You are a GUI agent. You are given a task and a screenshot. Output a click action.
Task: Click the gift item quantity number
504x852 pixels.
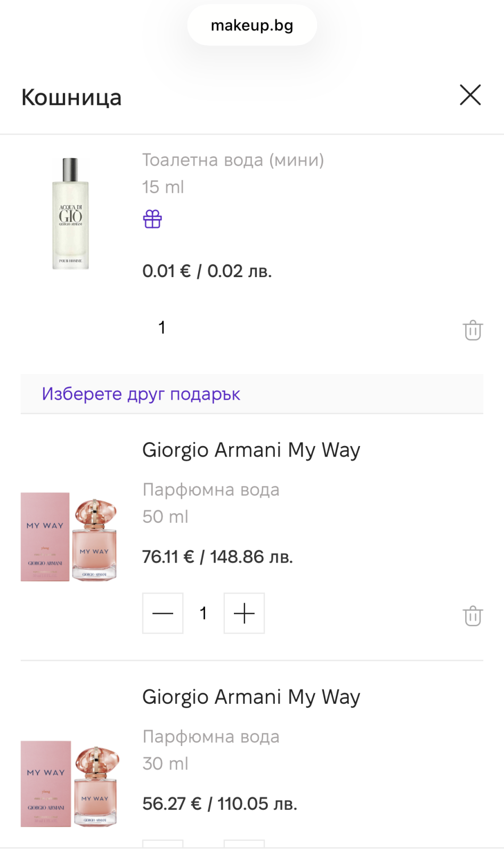click(162, 327)
